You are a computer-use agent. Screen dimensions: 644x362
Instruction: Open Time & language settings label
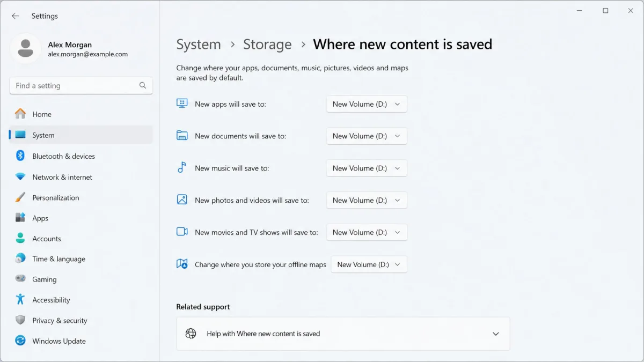click(x=59, y=259)
